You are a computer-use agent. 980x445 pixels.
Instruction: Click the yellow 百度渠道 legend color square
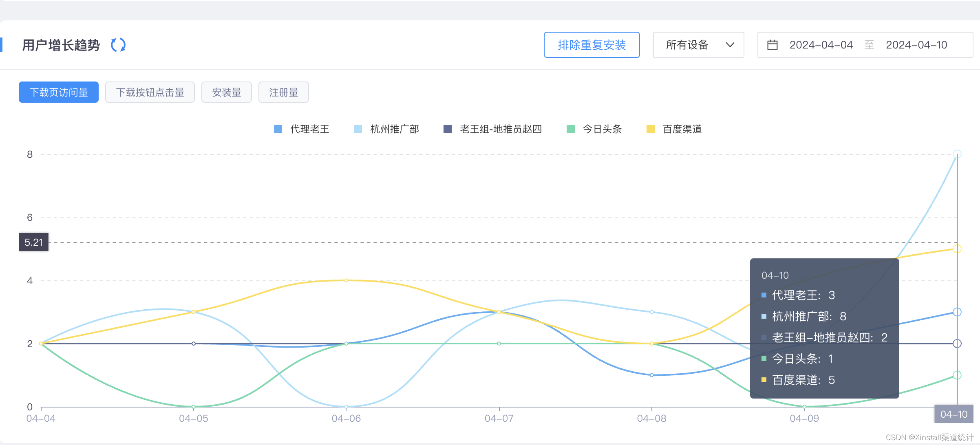(651, 129)
